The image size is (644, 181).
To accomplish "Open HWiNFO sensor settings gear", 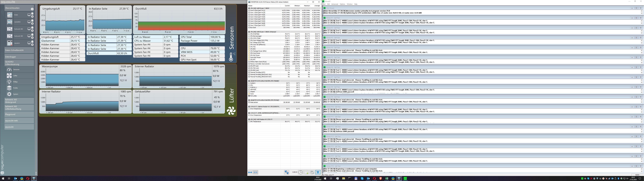I will point(312,172).
